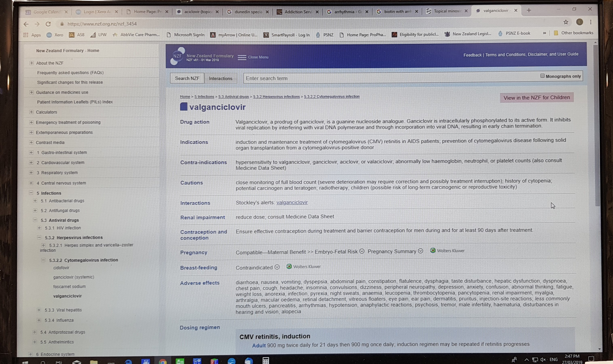This screenshot has height=364, width=613.
Task: Select the Interactions search tab
Action: point(220,79)
